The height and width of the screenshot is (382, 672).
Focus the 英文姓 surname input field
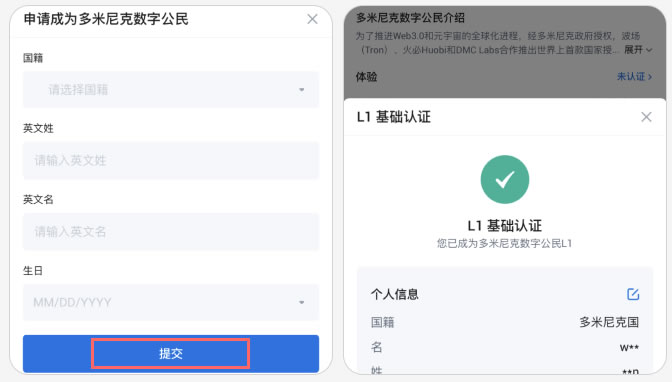[x=171, y=160]
